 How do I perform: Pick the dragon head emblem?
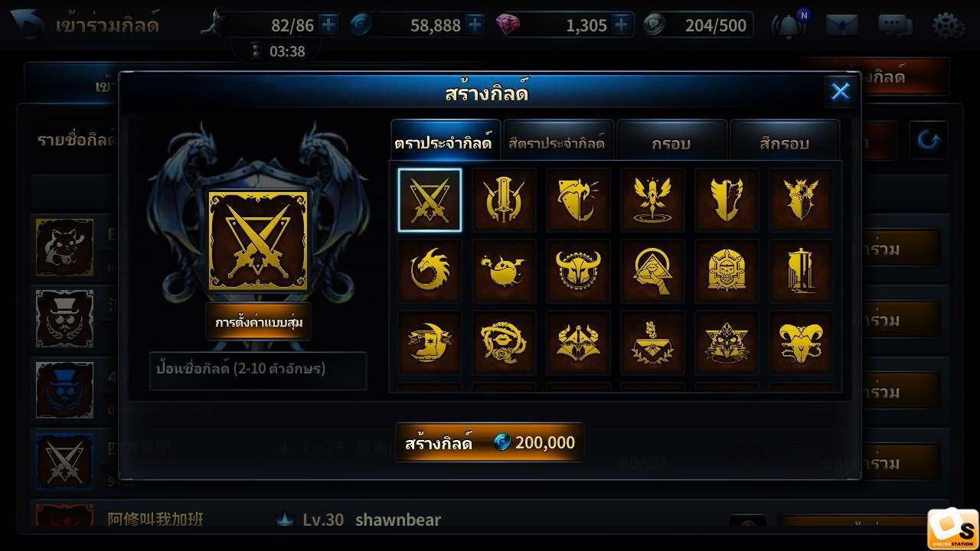pyautogui.click(x=430, y=271)
